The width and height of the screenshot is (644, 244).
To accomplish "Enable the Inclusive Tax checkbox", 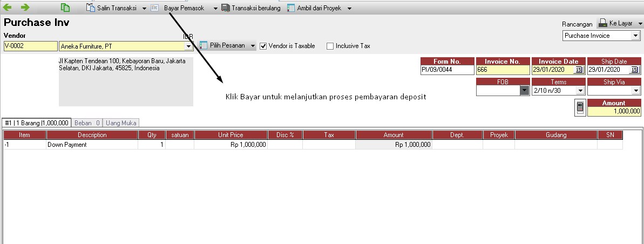I will 330,46.
